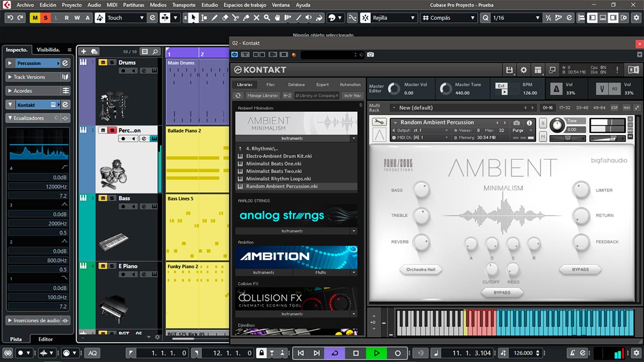Screen dimensions: 644x362
Task: Click the Kontakt workspace layout icon
Action: (538, 70)
